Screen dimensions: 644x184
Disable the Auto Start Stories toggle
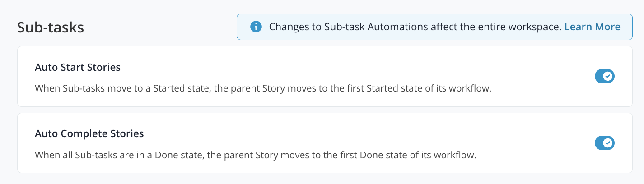[x=604, y=77]
